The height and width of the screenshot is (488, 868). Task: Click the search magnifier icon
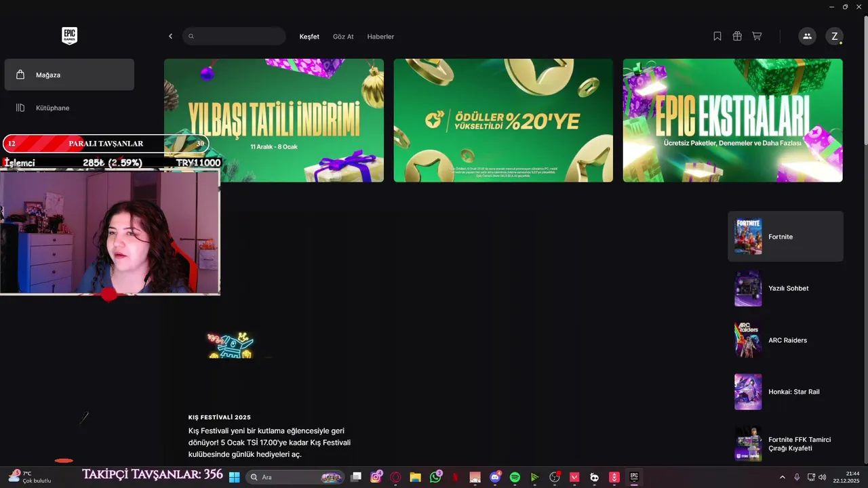tap(191, 37)
